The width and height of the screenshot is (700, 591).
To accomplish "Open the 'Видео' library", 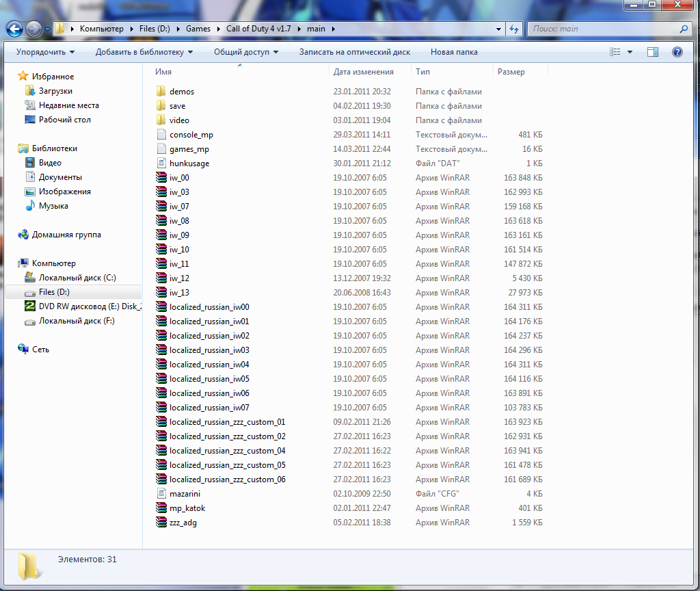I will click(x=50, y=163).
